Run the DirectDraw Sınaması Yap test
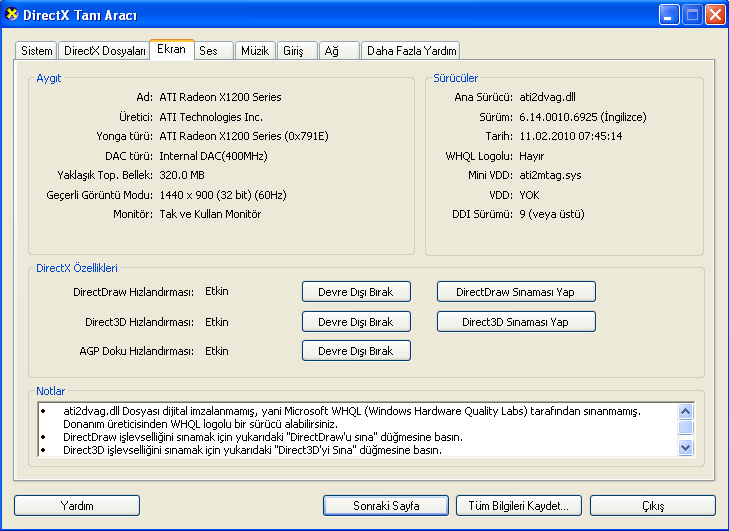Screen dimensions: 729x531 click(x=516, y=292)
